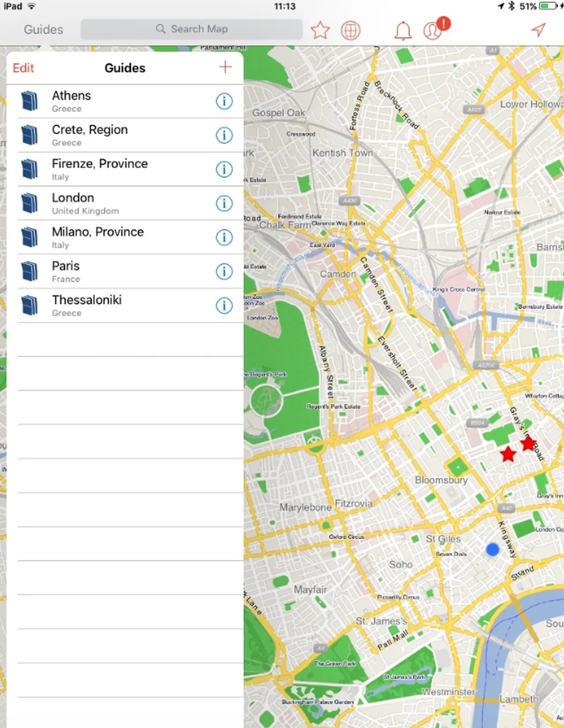Image resolution: width=564 pixels, height=728 pixels.
Task: Tap the location arrow in toolbar
Action: point(538,30)
